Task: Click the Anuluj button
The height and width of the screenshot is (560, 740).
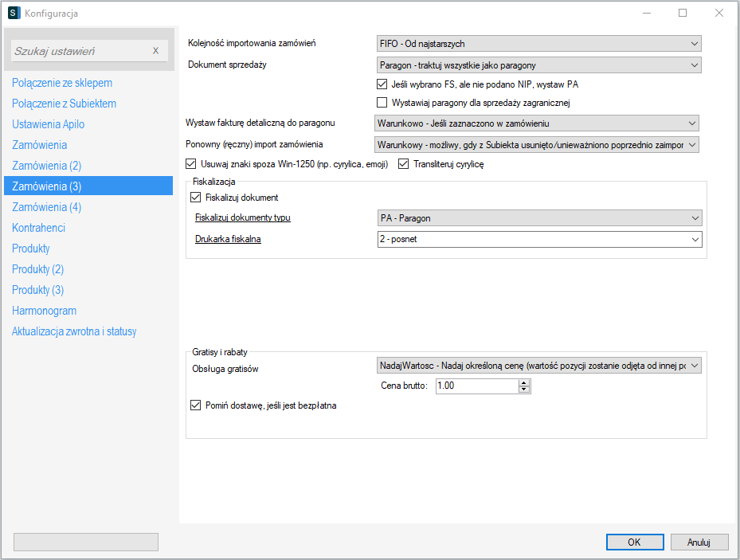Action: tap(699, 542)
